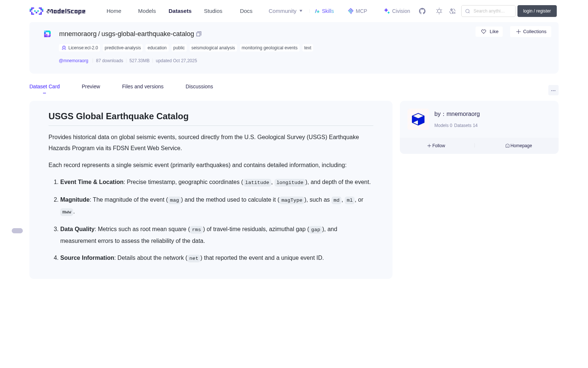Click the longitude code label
588x368 pixels.
(290, 183)
